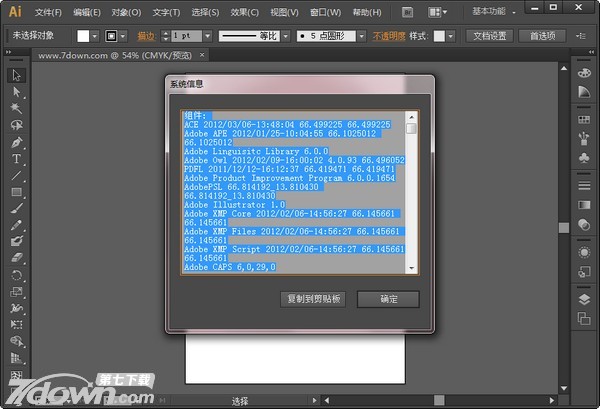Select the Direct Selection tool
This screenshot has width=600, height=409.
pos(16,92)
